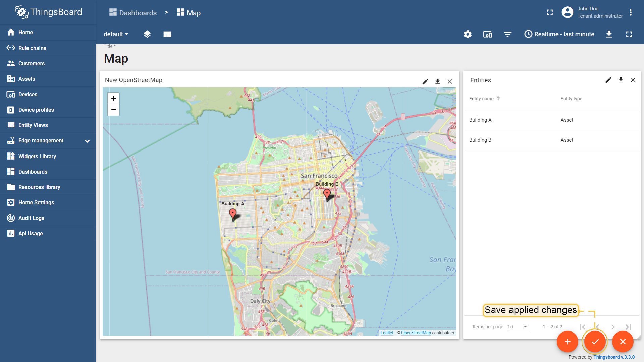Click the ThingsBoard logo
This screenshot has height=362, width=644.
pos(48,12)
